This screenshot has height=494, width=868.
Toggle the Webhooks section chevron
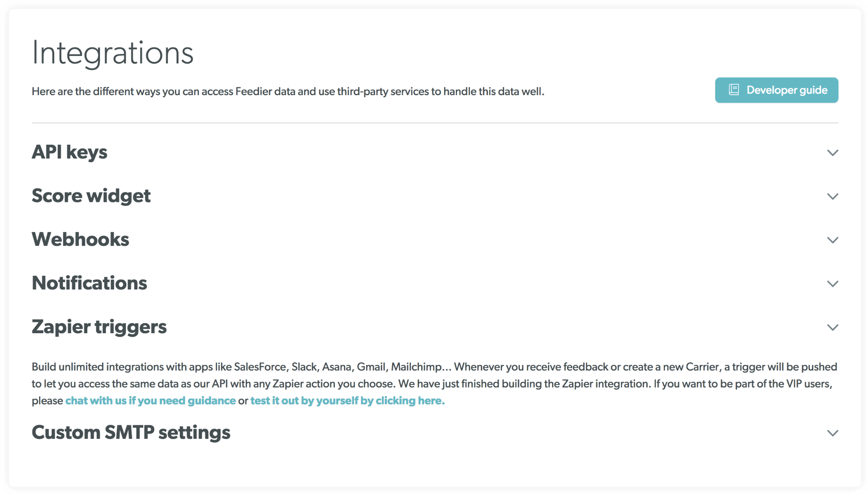point(832,240)
